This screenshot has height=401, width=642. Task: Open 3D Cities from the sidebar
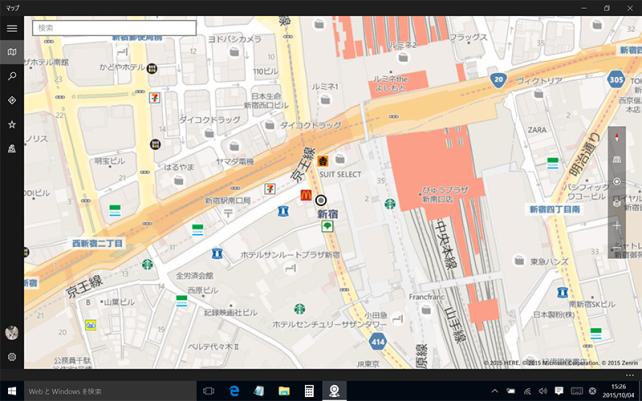[x=12, y=148]
